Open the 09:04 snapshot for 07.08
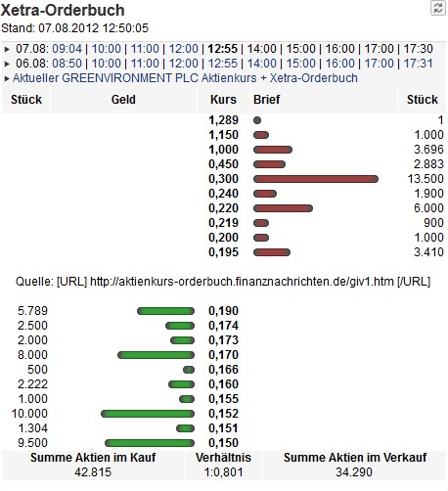The image size is (448, 491). tap(67, 49)
